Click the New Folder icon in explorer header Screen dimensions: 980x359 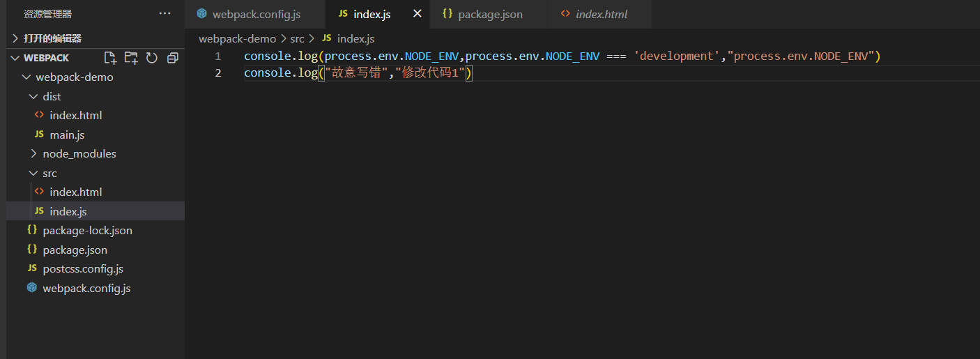tap(130, 58)
